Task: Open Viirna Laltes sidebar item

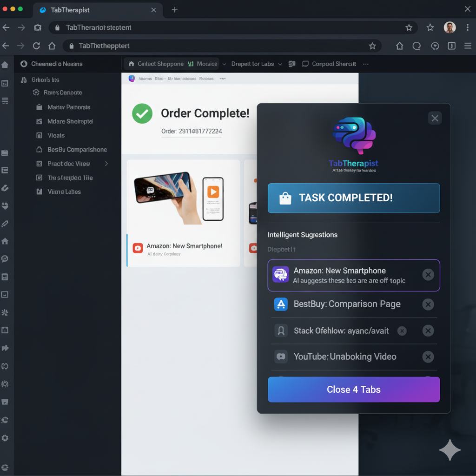Action: pyautogui.click(x=58, y=192)
